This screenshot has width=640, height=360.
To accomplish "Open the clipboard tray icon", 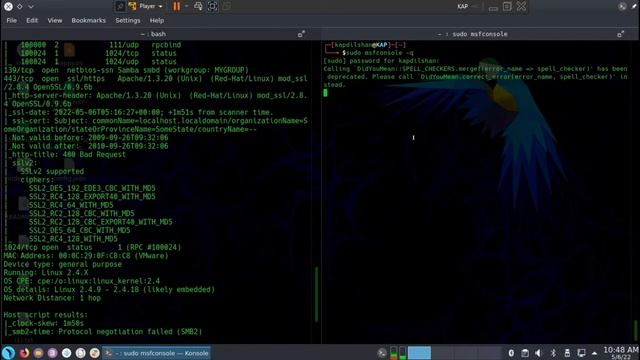I will pyautogui.click(x=525, y=353).
